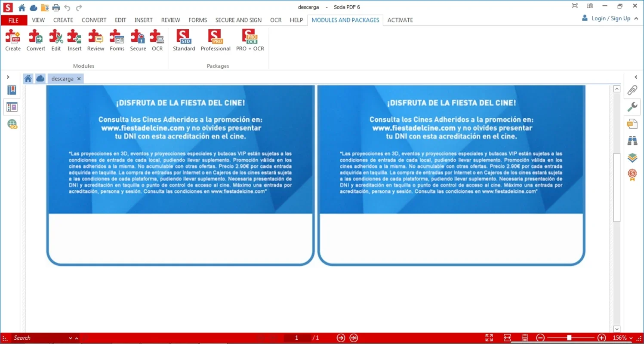Open the wrench tools panel on right
Screen dimensions: 644x344
(x=632, y=107)
